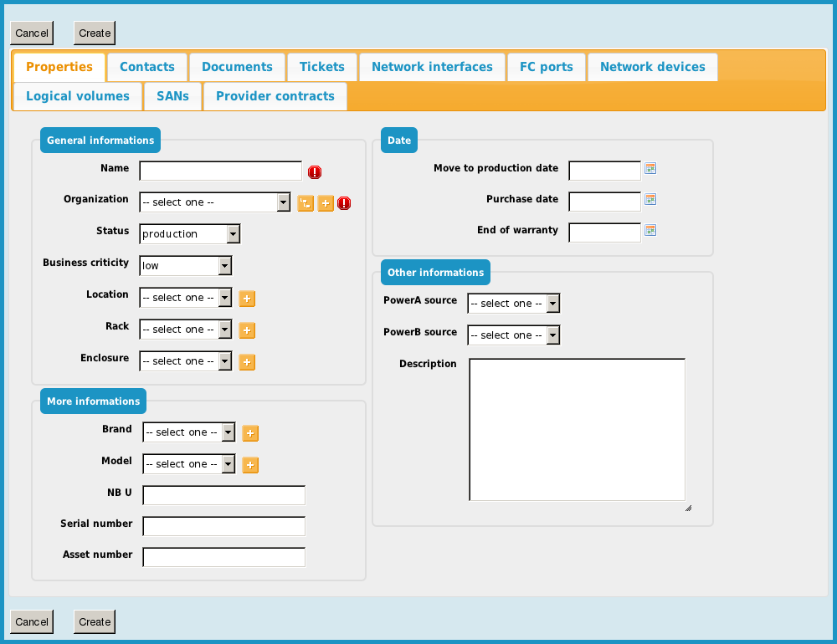Image resolution: width=837 pixels, height=644 pixels.
Task: Open calendar for Move to production date
Action: pyautogui.click(x=650, y=169)
